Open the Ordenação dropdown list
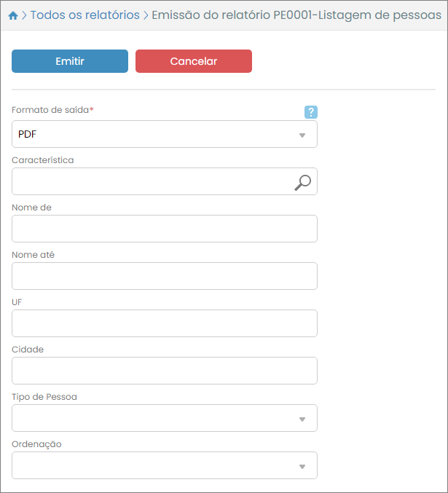The width and height of the screenshot is (448, 493). (165, 465)
